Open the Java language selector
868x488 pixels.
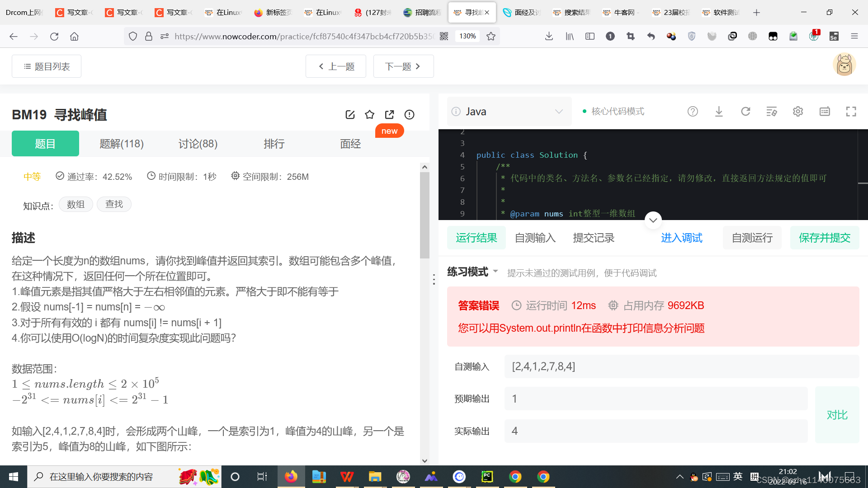tap(509, 111)
